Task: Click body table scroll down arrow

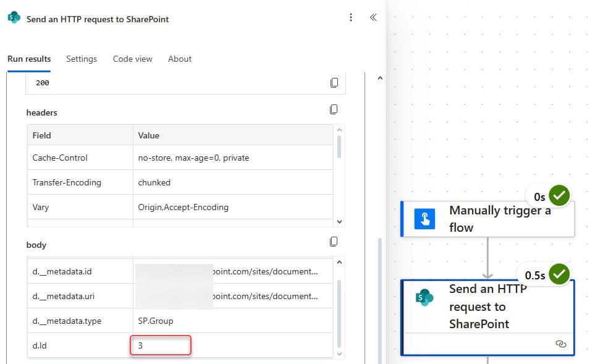Action: tap(339, 353)
